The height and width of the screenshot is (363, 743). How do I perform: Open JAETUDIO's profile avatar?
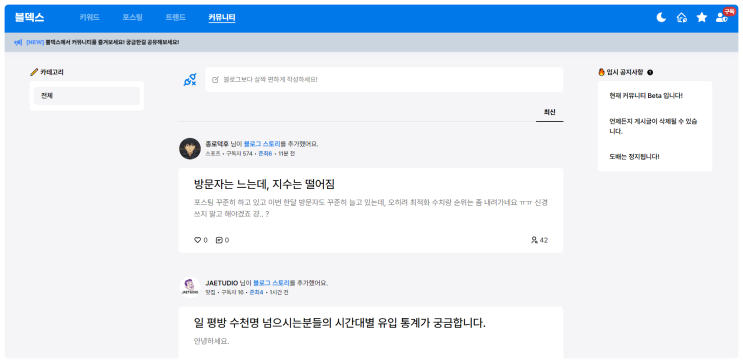coord(190,287)
